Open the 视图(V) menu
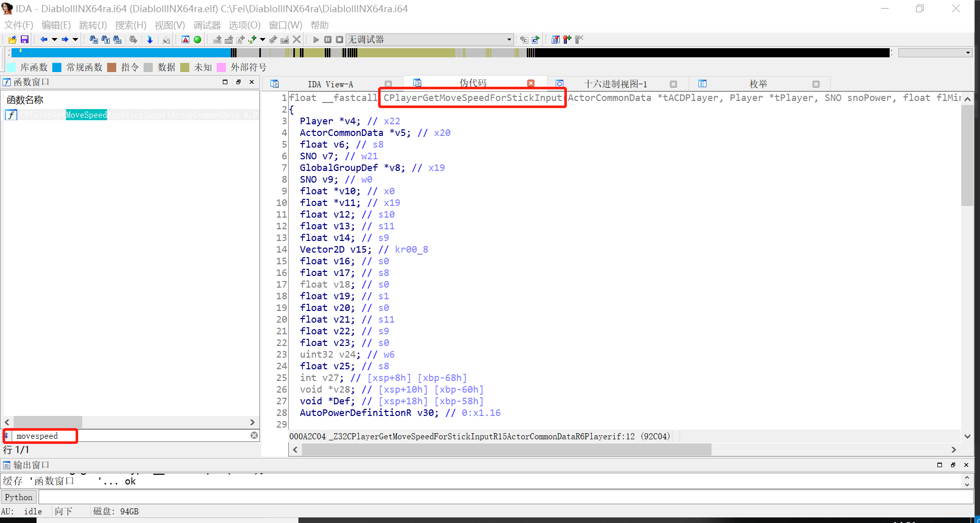The width and height of the screenshot is (980, 523). [170, 25]
